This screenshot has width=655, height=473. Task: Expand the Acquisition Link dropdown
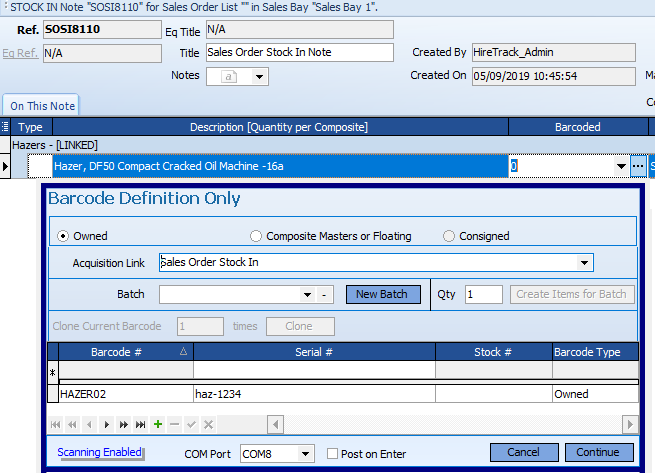[584, 263]
